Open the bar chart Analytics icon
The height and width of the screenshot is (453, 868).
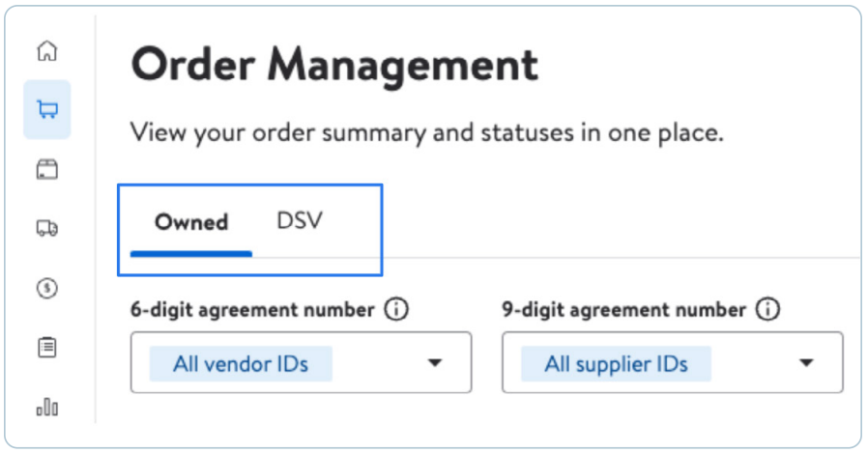pyautogui.click(x=47, y=407)
